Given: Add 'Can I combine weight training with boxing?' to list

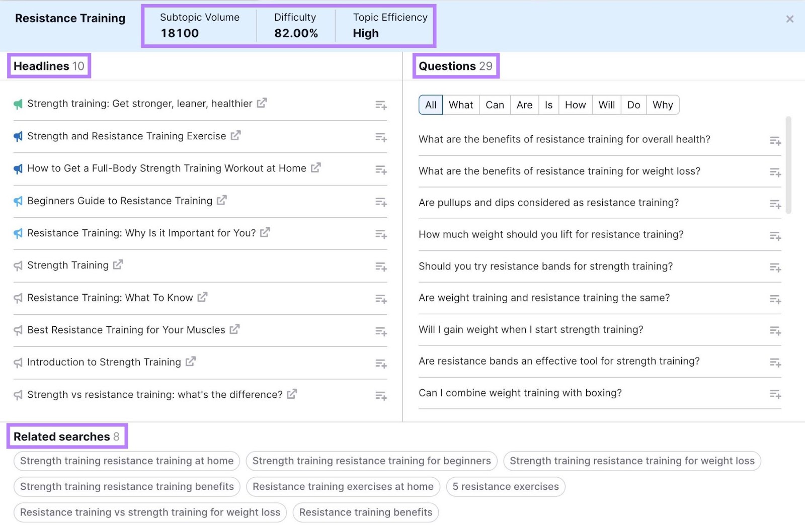Looking at the screenshot, I should click(775, 395).
